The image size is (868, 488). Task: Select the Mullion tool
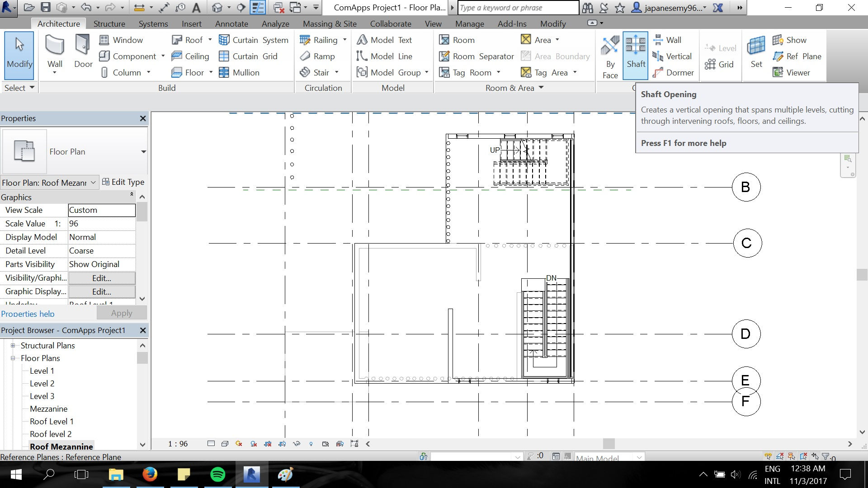[x=239, y=72]
